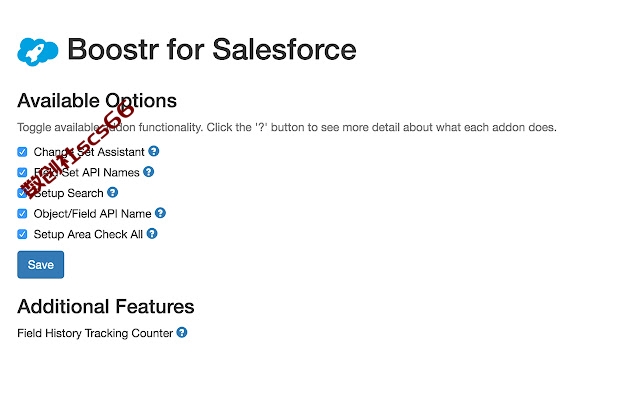Open help for Setup Area Check All
This screenshot has height=400, width=640.
click(152, 234)
